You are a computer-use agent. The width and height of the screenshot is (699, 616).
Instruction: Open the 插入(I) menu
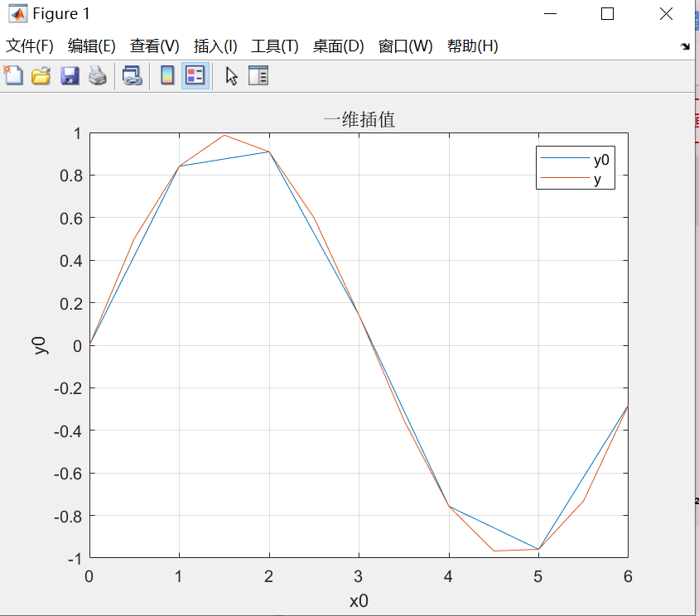coord(215,46)
